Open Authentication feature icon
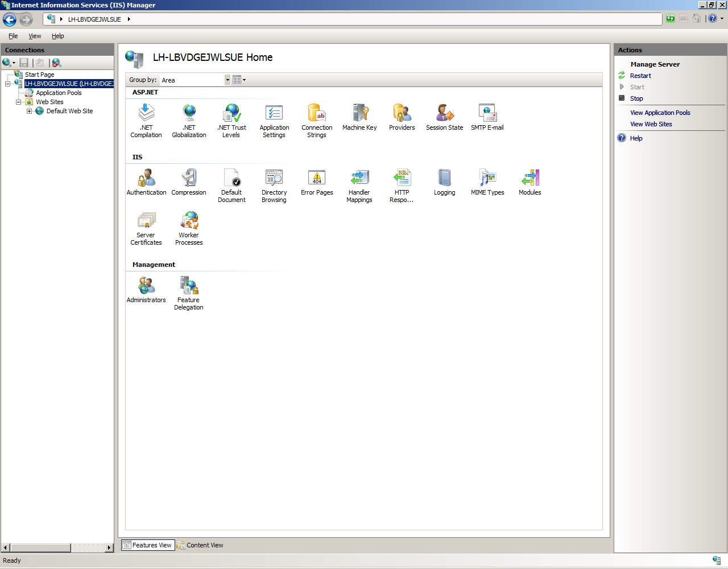 point(146,182)
